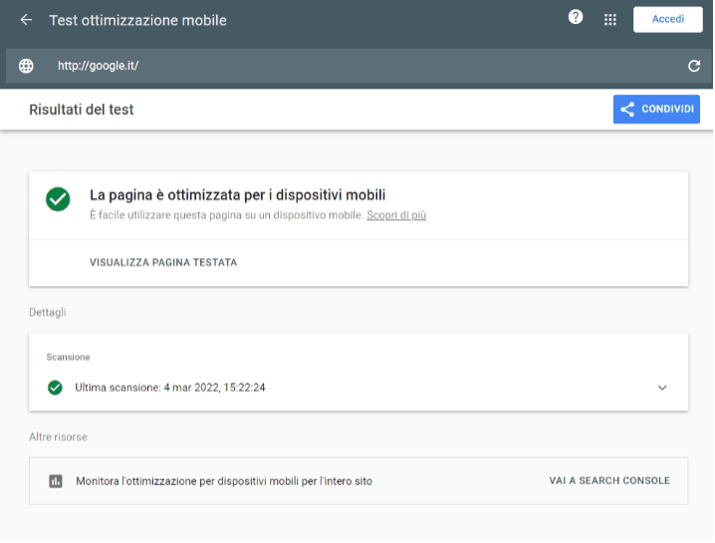
Task: Click the globe icon beside URL
Action: coord(26,66)
